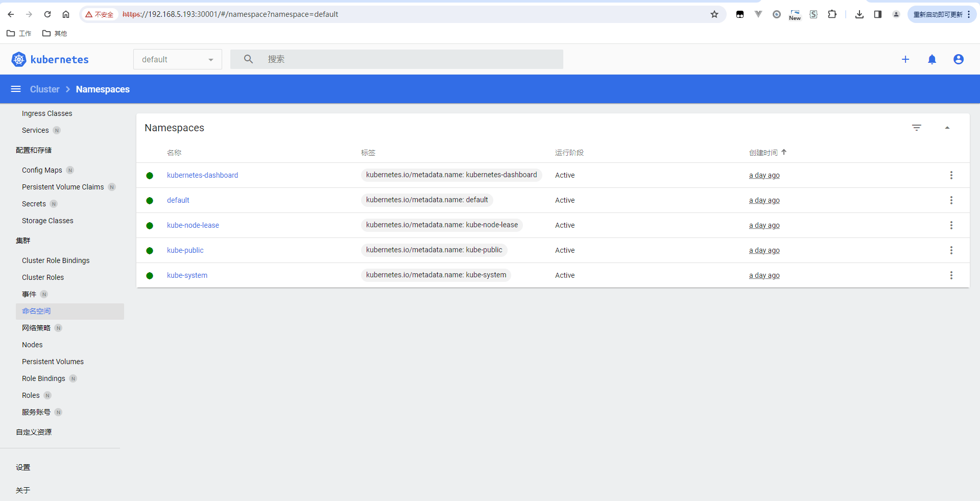The image size is (980, 501).
Task: Open browser profile avatar
Action: [896, 14]
